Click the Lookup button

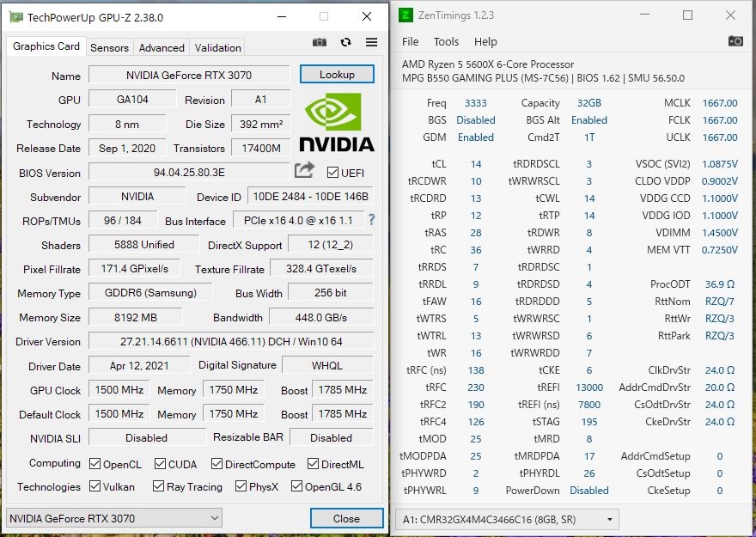coord(337,75)
